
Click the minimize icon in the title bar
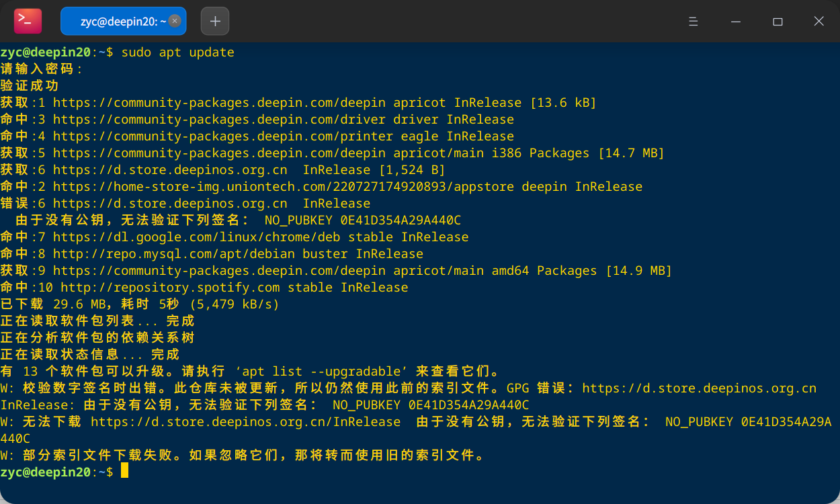[735, 21]
